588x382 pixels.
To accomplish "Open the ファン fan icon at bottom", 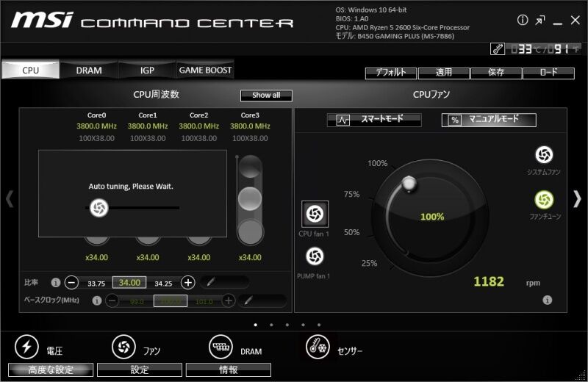I will [123, 347].
